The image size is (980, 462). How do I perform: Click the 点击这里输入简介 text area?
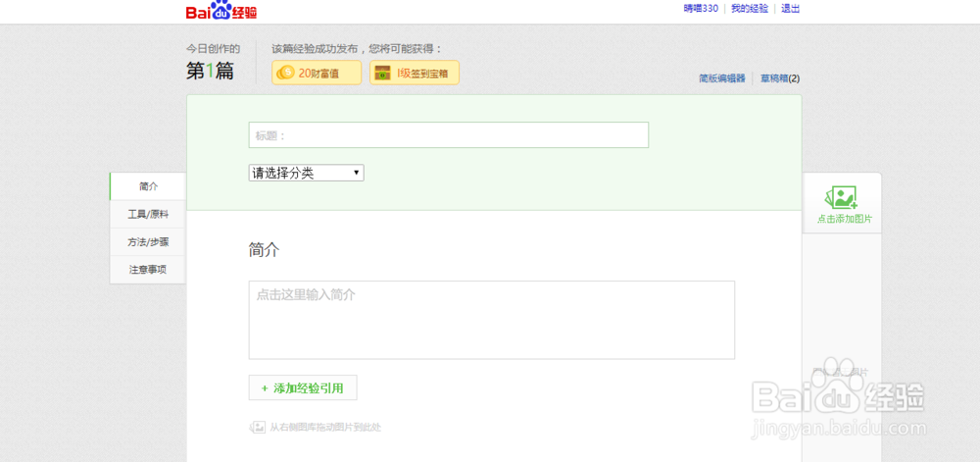[492, 320]
